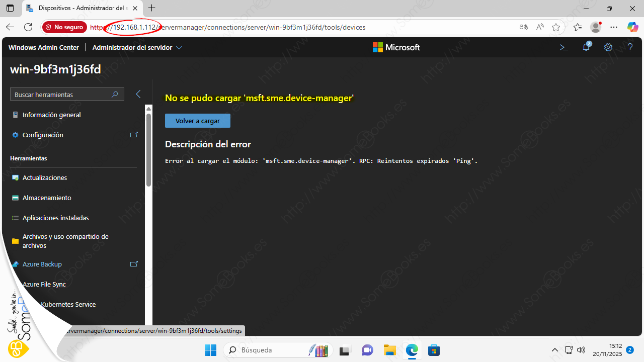Click the Volver a cargar button
The width and height of the screenshot is (644, 362).
197,121
